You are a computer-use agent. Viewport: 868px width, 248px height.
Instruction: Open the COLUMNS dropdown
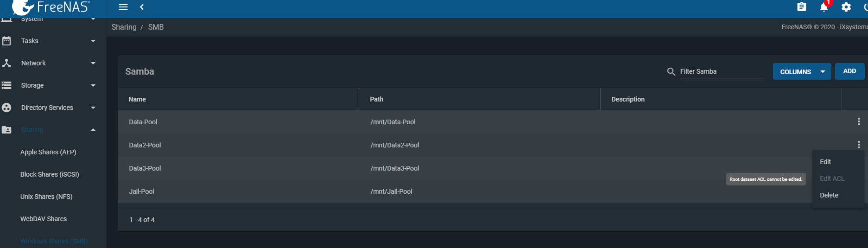[x=802, y=71]
